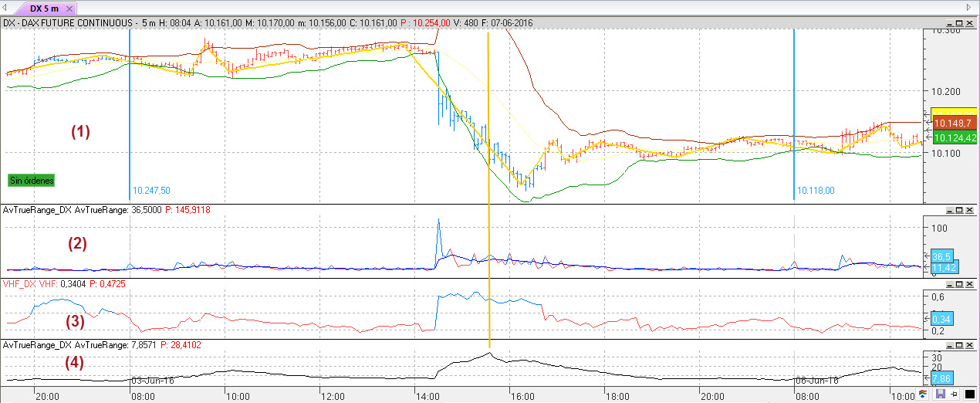This screenshot has width=980, height=403.
Task: Click the 06-Jun-16 date label
Action: coord(816,381)
